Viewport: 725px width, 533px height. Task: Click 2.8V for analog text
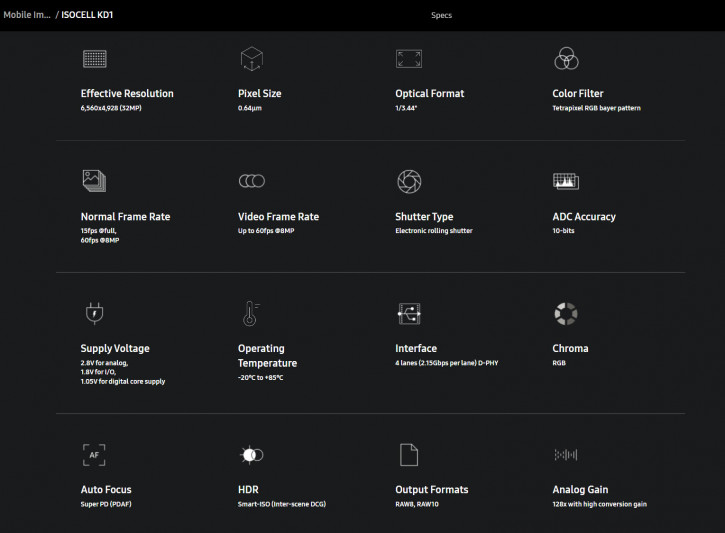click(x=104, y=363)
